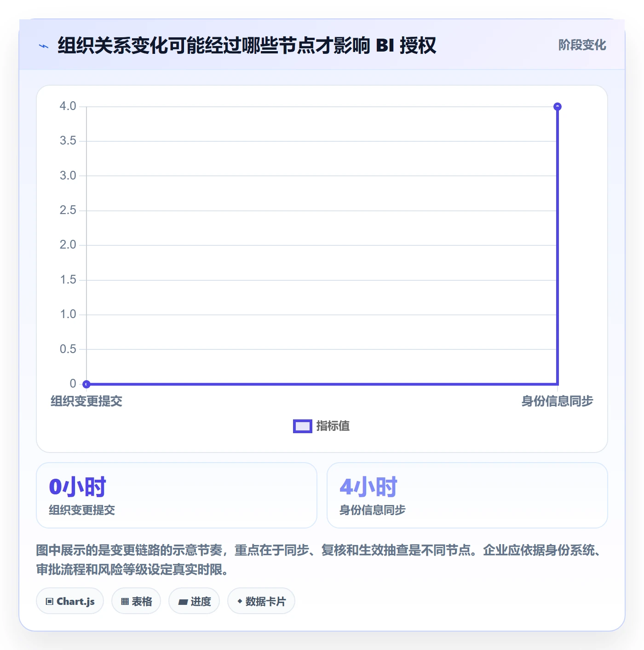Click the diamond icon in 数据卡片 tag
This screenshot has height=650, width=644.
240,601
